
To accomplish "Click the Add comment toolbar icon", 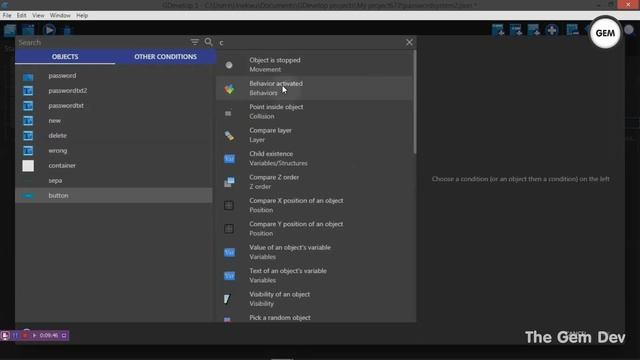I will pyautogui.click(x=533, y=30).
